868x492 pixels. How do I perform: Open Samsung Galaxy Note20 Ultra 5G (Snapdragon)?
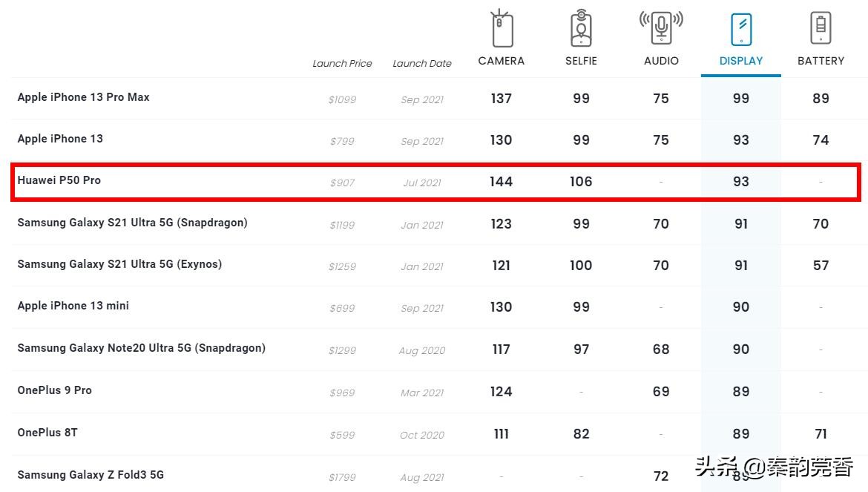tap(141, 348)
